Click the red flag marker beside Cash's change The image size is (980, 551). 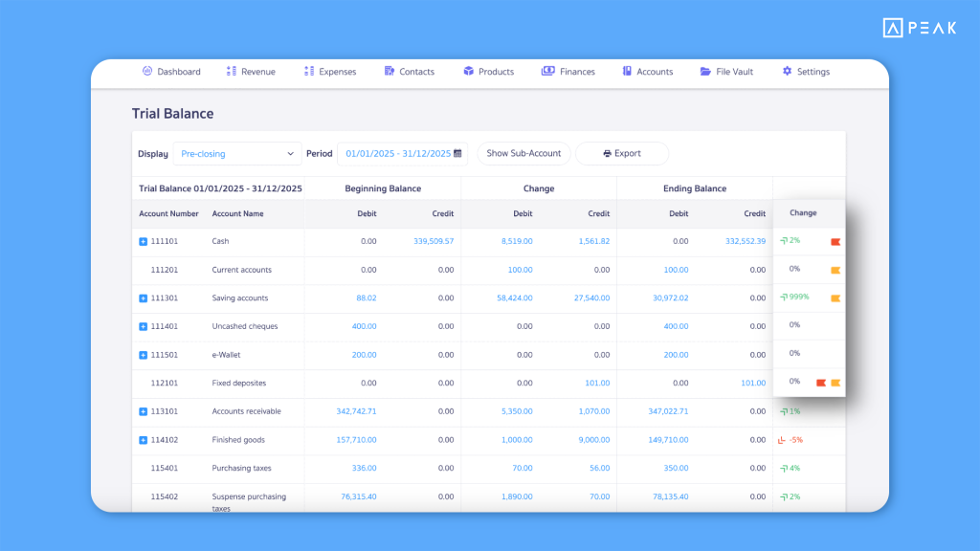coord(836,241)
